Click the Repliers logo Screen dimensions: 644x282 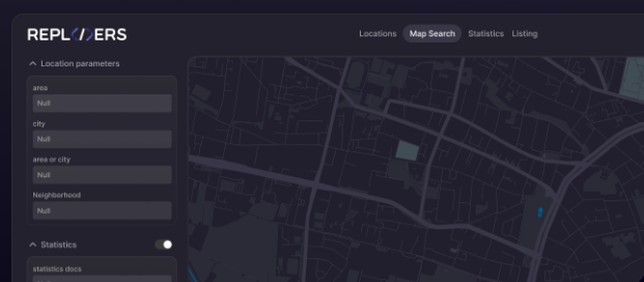coord(77,35)
